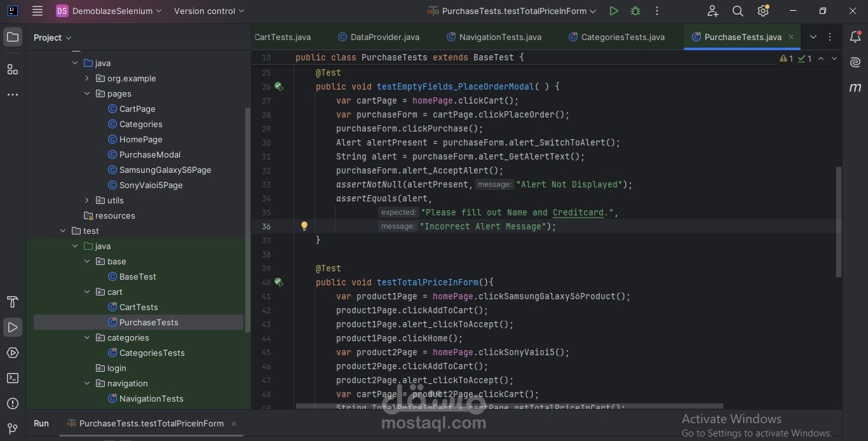Select login package in project tree
868x441 pixels.
tap(111, 368)
